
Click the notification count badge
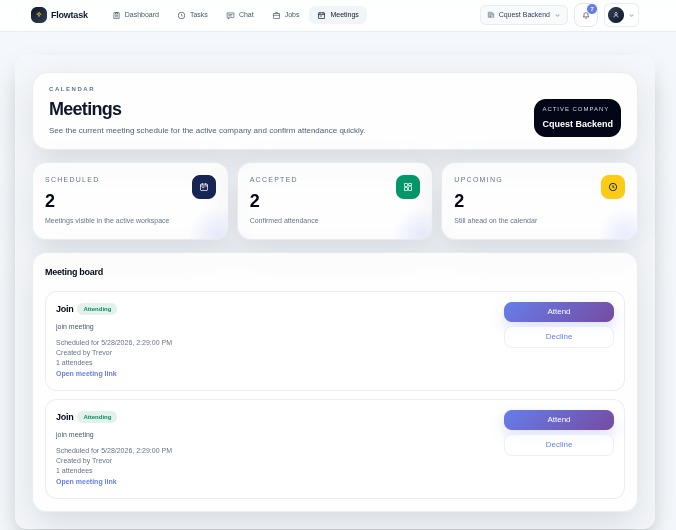[592, 9]
